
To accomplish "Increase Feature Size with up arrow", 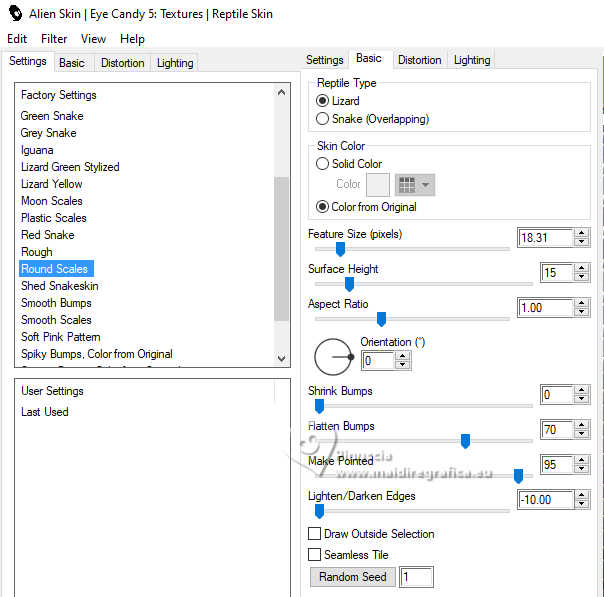I will pos(582,233).
